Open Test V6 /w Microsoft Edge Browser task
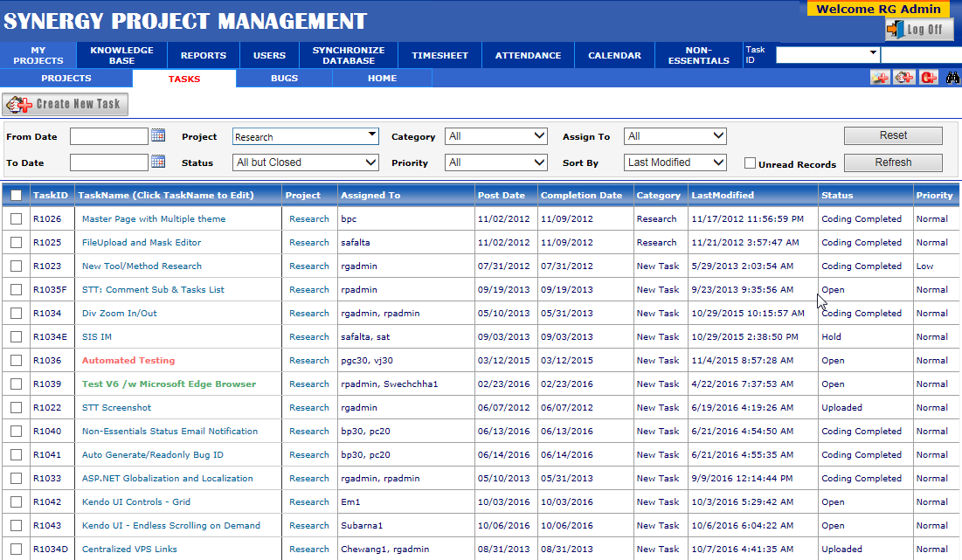The height and width of the screenshot is (560, 962). [169, 384]
